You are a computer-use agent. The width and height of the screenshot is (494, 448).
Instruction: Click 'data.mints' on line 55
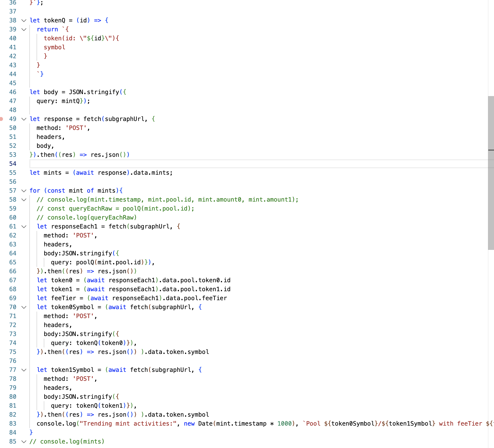(151, 173)
